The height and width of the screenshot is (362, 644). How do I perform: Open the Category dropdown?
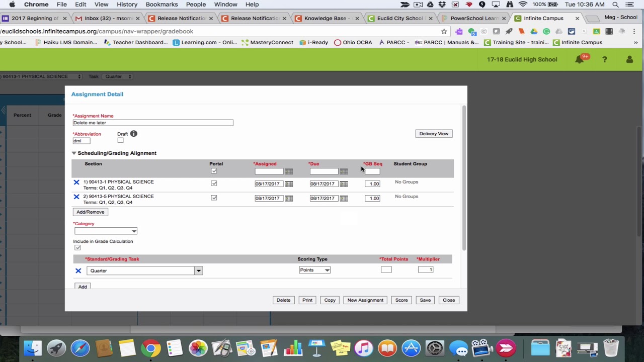pos(106,231)
